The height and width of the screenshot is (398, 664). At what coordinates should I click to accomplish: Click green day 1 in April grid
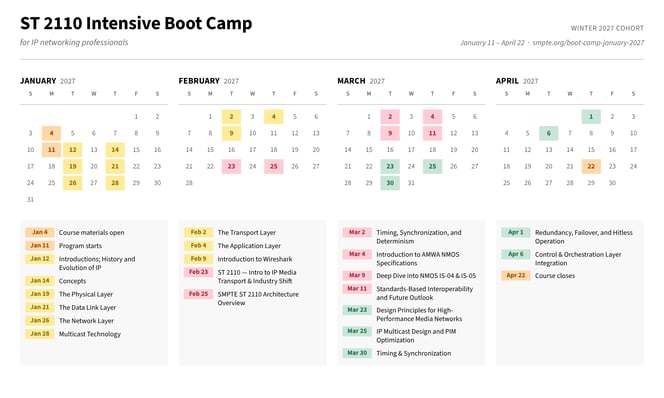[x=591, y=116]
